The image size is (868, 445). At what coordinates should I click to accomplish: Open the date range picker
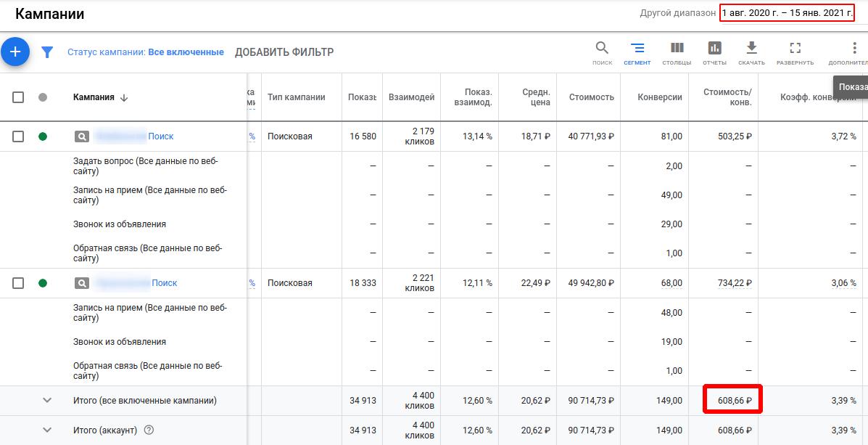788,13
